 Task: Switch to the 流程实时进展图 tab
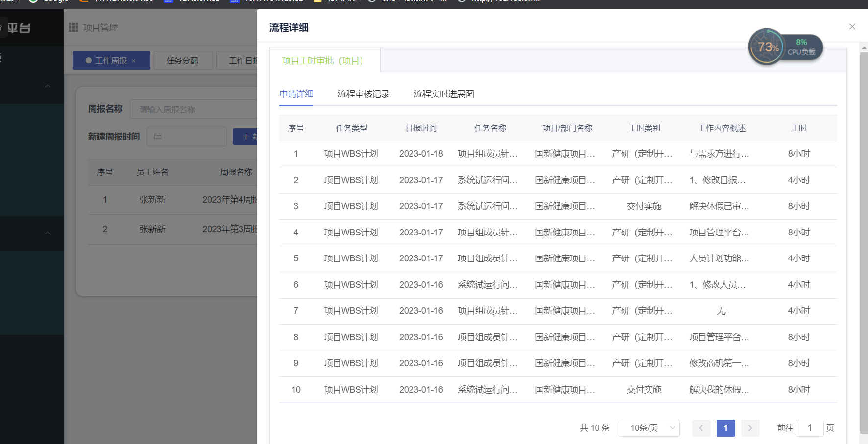pos(444,94)
